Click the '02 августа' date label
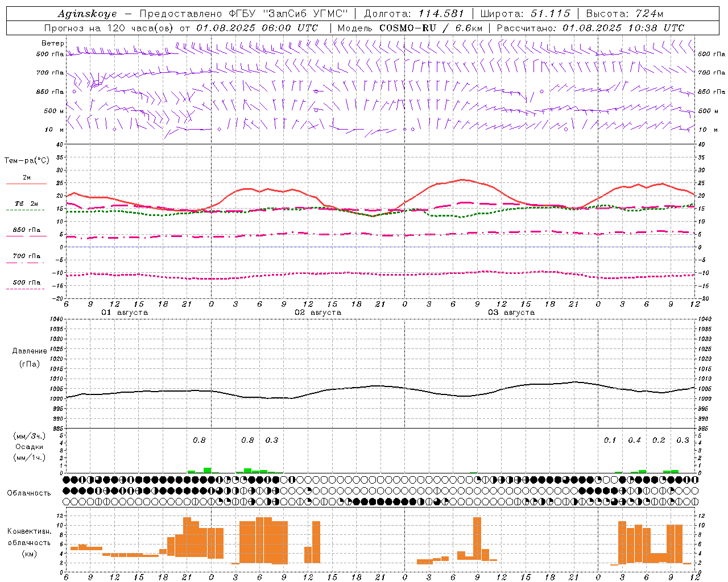728x582 pixels. click(x=318, y=313)
